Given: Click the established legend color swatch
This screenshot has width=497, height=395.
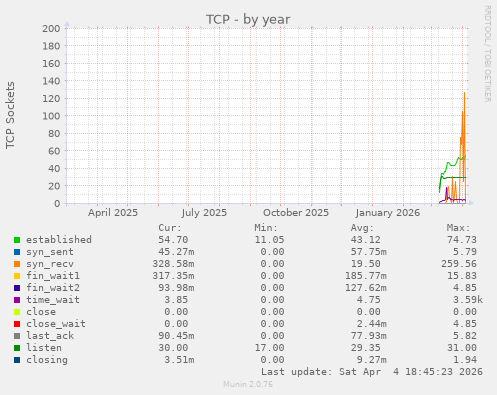Looking at the screenshot, I should click(17, 240).
